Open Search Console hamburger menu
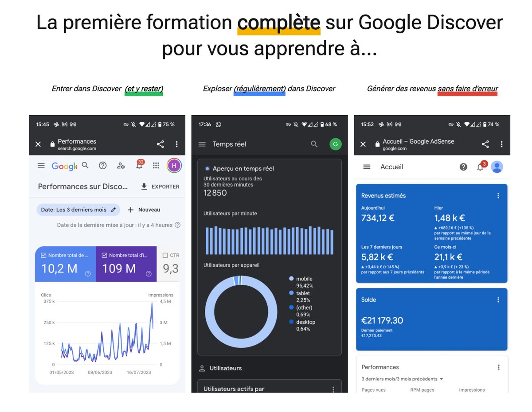The width and height of the screenshot is (532, 412). [x=41, y=165]
